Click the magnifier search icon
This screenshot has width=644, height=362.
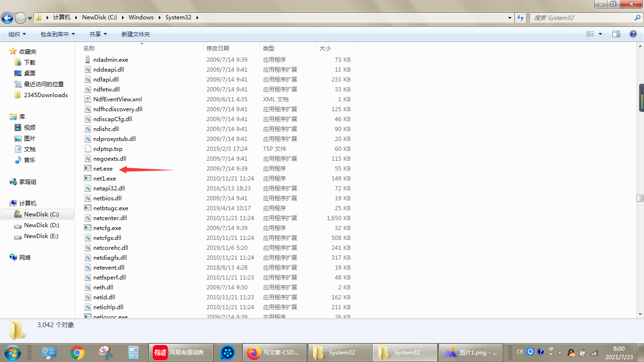pos(638,17)
